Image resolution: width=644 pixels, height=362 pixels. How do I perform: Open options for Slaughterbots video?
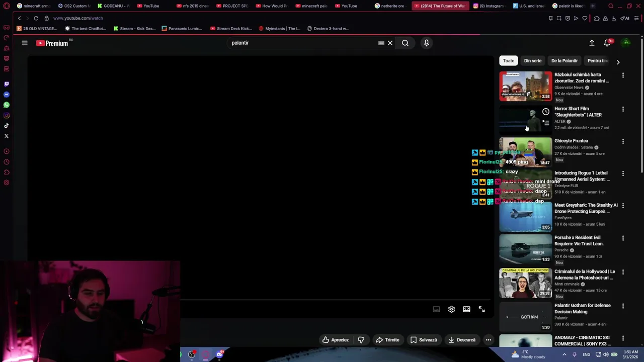click(623, 109)
